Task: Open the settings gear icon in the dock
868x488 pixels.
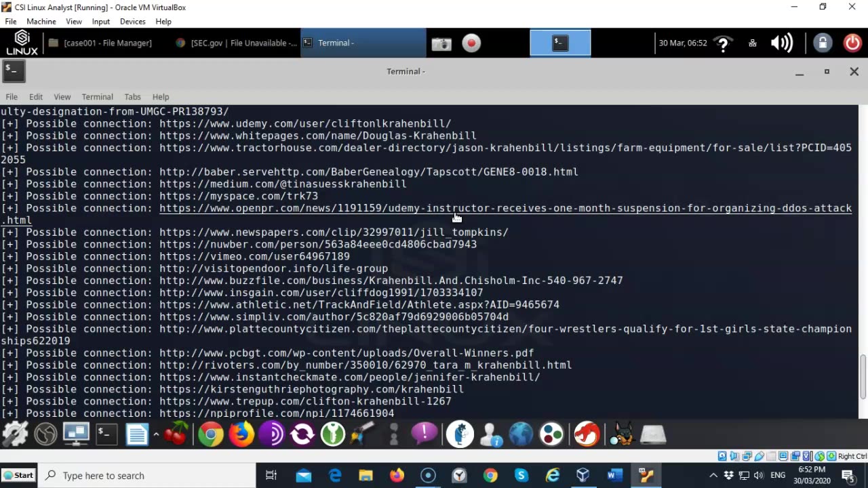Action: coord(15,434)
